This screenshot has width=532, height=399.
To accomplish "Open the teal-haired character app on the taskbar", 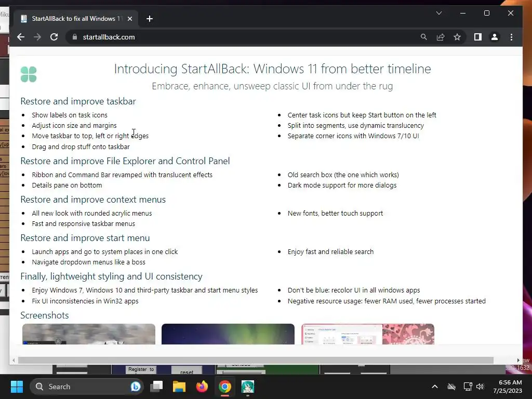I will pyautogui.click(x=248, y=387).
